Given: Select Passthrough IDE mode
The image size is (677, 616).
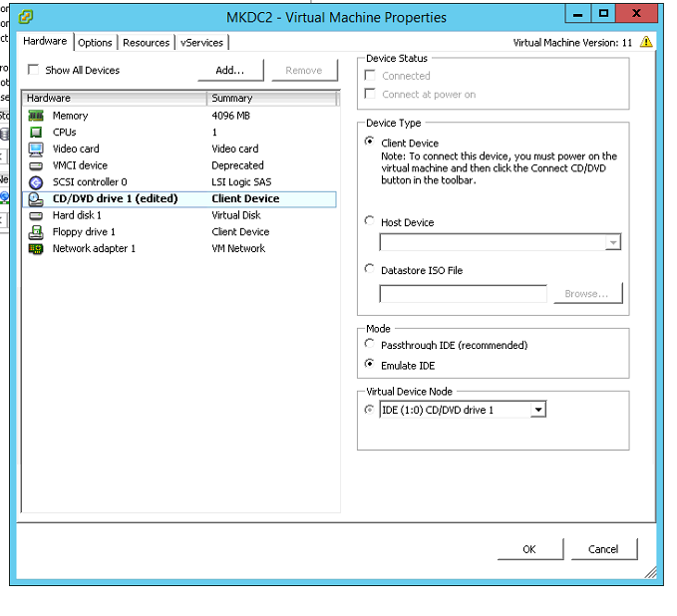Looking at the screenshot, I should (x=371, y=345).
